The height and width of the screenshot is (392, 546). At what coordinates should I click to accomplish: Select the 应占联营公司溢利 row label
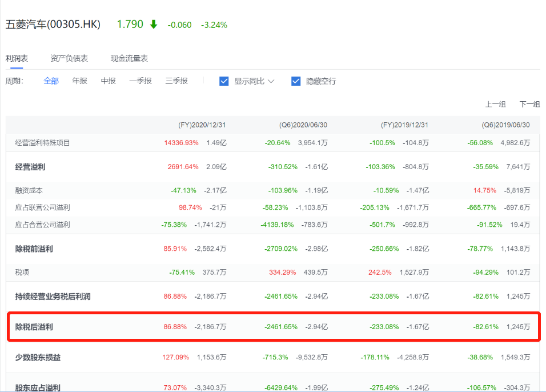tap(42, 207)
